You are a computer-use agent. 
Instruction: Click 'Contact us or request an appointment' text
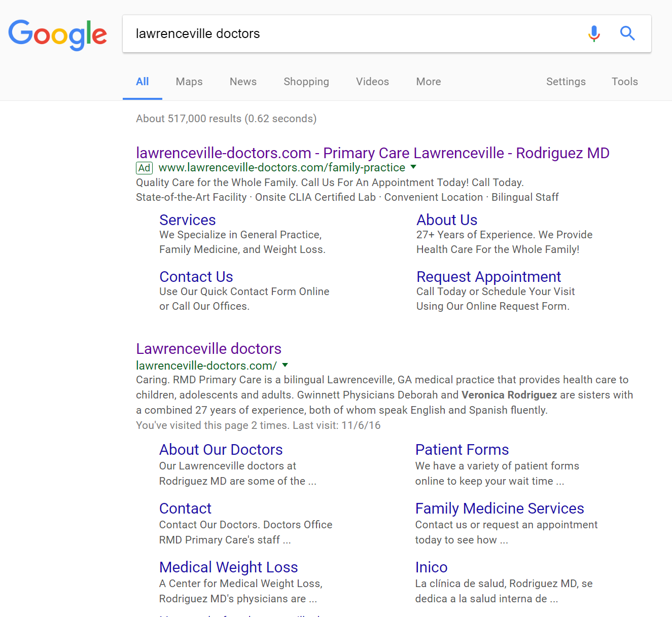[506, 525]
